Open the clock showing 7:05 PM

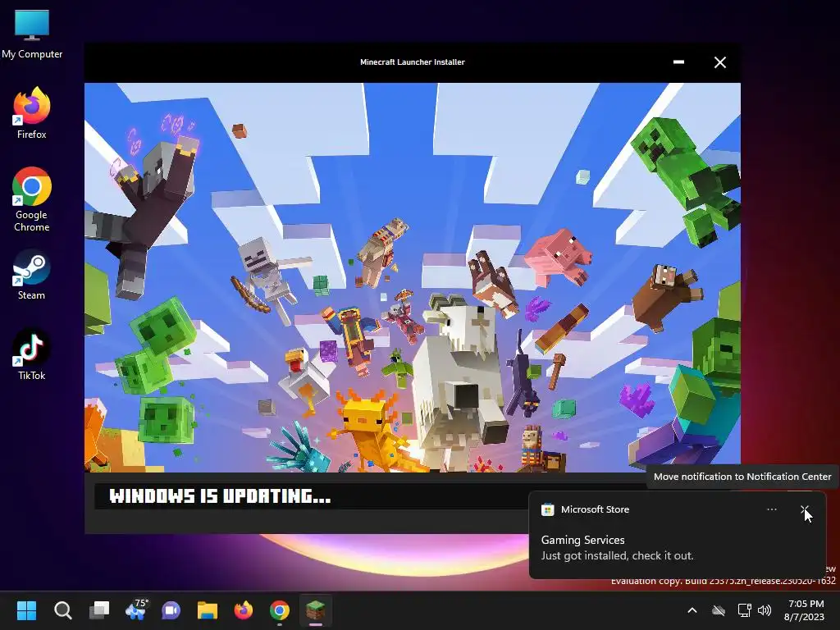click(x=806, y=610)
